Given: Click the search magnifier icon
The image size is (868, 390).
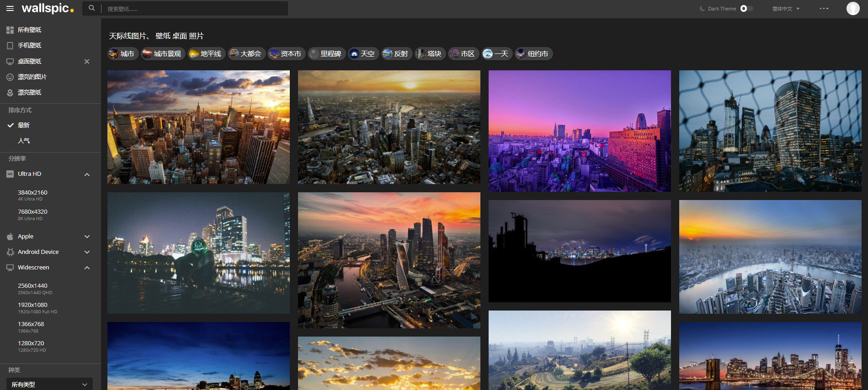Looking at the screenshot, I should [x=92, y=8].
